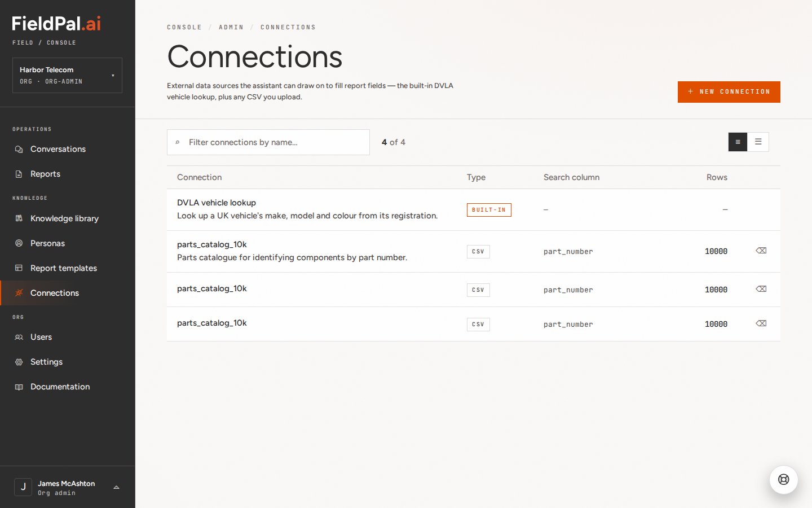Switch to comfortable list density view

(758, 142)
